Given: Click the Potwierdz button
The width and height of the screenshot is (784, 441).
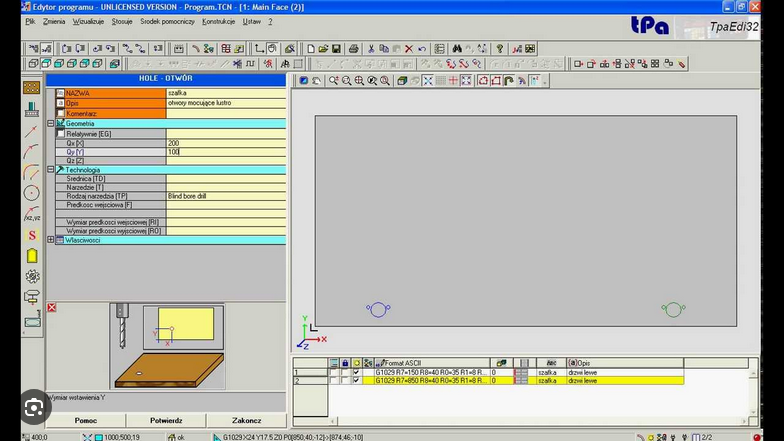Looking at the screenshot, I should (x=165, y=421).
